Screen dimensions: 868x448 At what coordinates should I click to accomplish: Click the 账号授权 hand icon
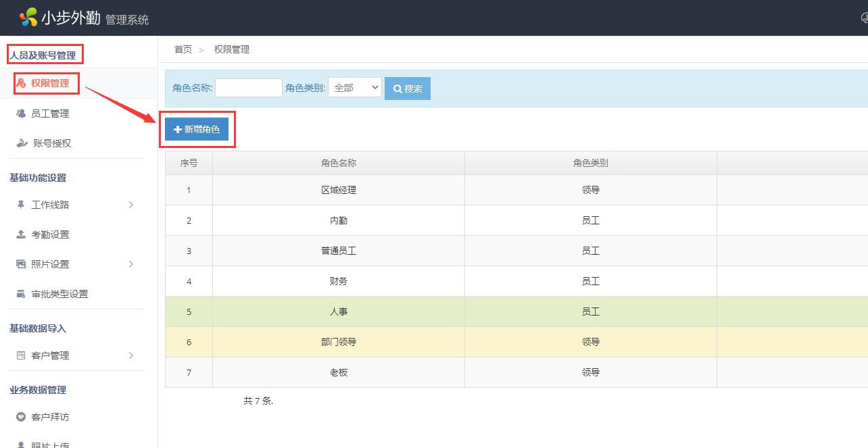(22, 143)
